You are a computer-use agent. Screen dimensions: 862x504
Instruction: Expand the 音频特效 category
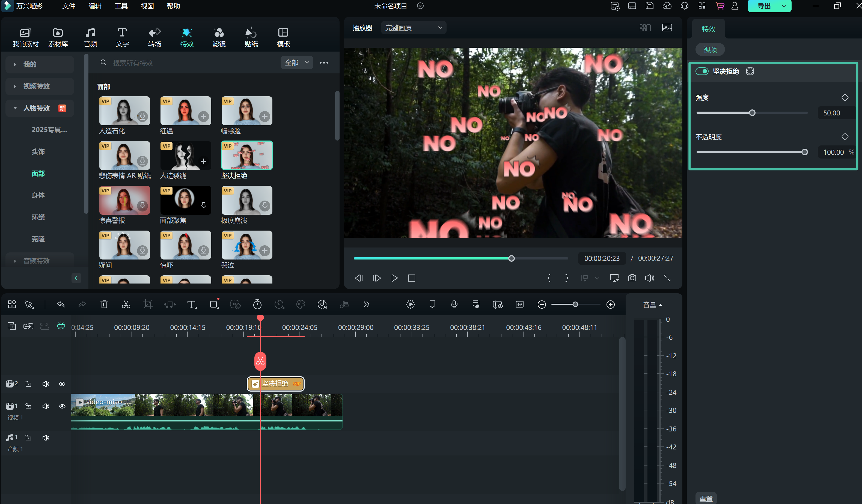coord(40,261)
